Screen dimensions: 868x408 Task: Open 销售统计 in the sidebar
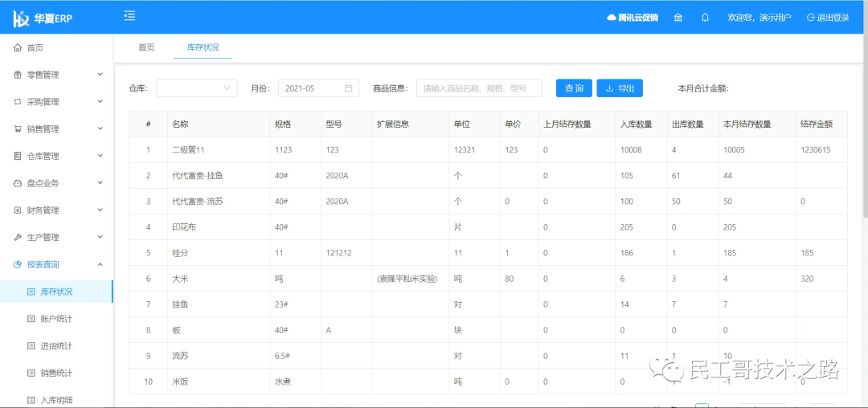(x=56, y=373)
